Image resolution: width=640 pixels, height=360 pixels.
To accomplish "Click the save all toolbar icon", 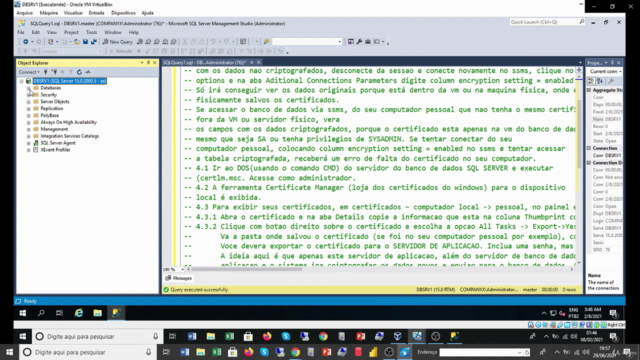I will (94, 42).
